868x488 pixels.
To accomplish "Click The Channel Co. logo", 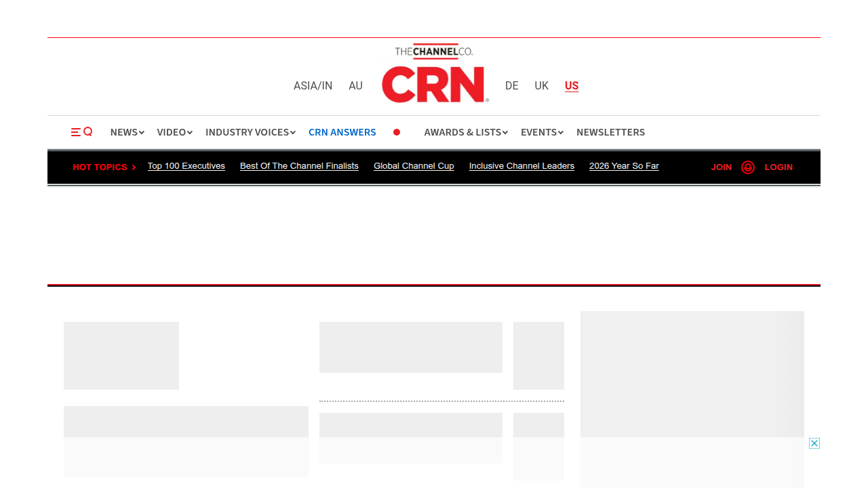I will (x=434, y=52).
